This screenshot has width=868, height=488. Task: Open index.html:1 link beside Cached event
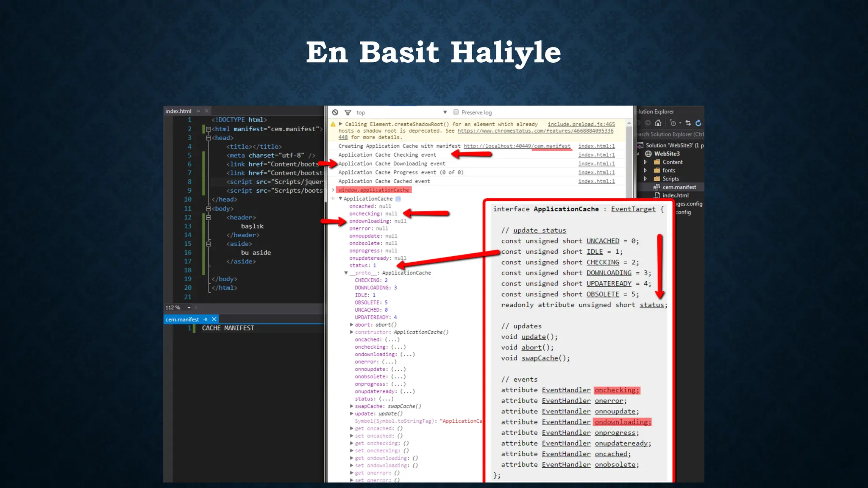[x=596, y=181]
